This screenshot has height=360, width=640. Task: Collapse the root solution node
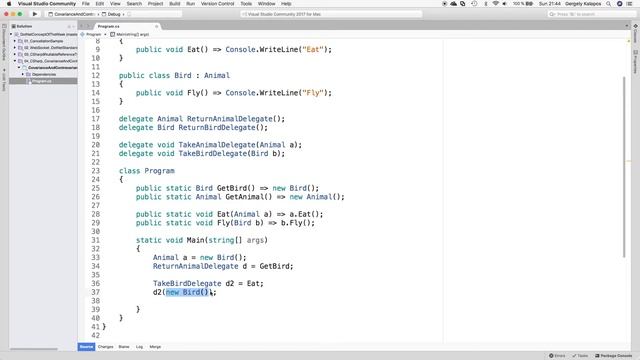pyautogui.click(x=11, y=34)
